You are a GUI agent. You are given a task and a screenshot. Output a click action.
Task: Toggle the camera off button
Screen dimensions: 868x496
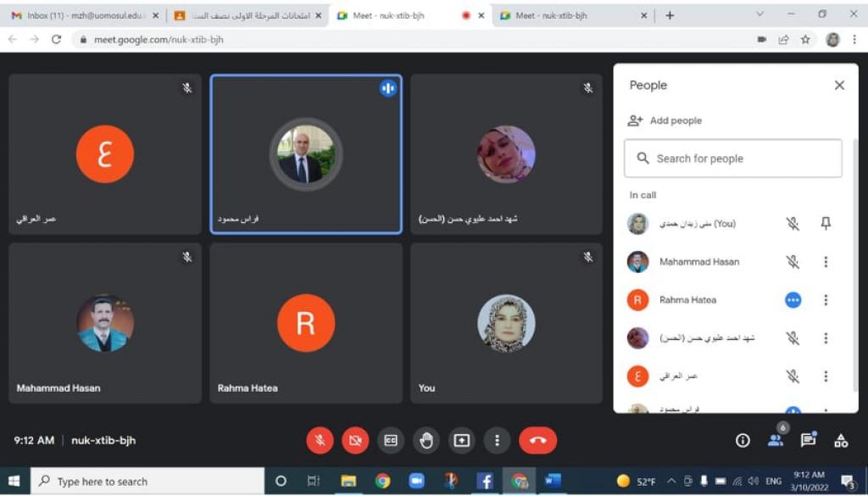pyautogui.click(x=355, y=440)
